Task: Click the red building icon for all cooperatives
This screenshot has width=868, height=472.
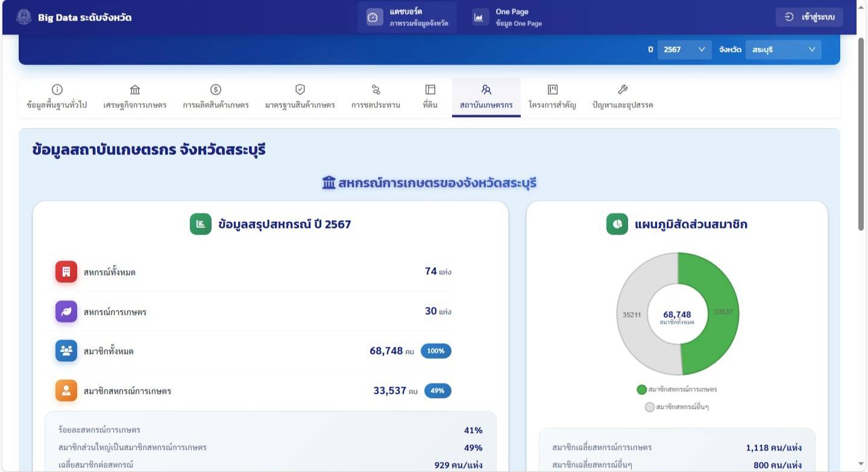Action: 66,272
